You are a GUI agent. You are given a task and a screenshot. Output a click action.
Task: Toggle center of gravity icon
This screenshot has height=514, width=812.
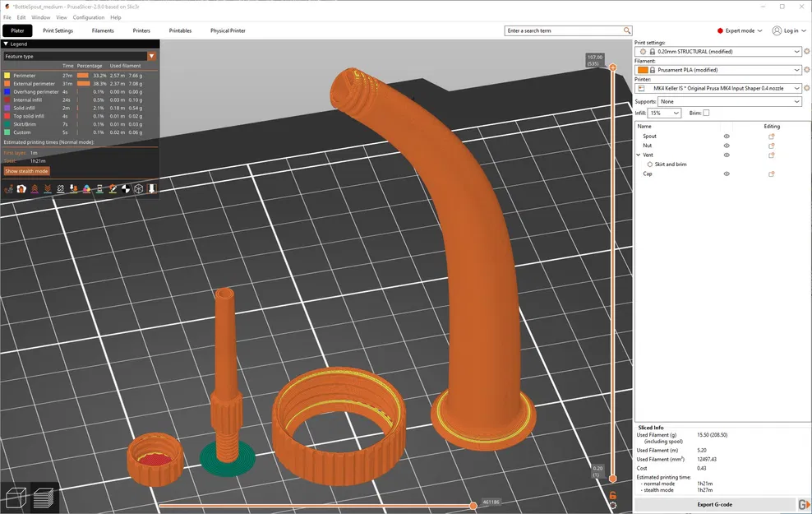(x=126, y=189)
